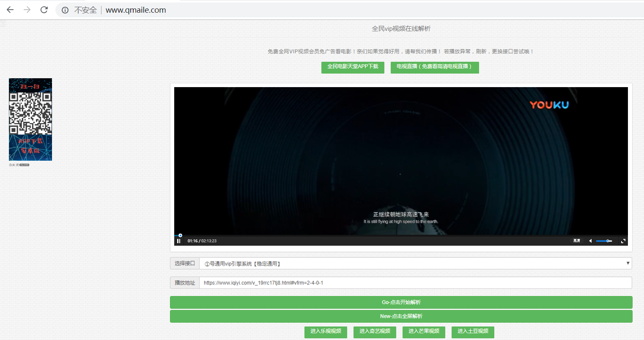Go back with the browser back arrow
The height and width of the screenshot is (340, 644).
10,10
